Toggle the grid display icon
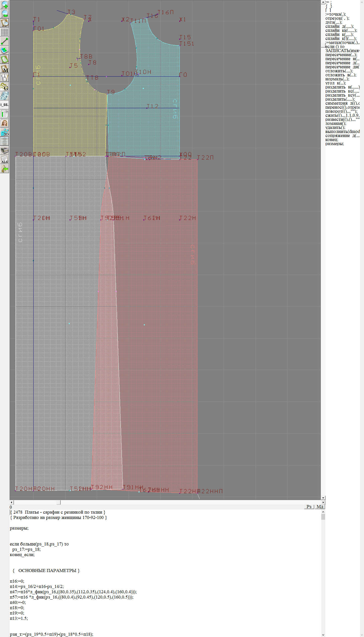The image size is (364, 637). (x=5, y=32)
